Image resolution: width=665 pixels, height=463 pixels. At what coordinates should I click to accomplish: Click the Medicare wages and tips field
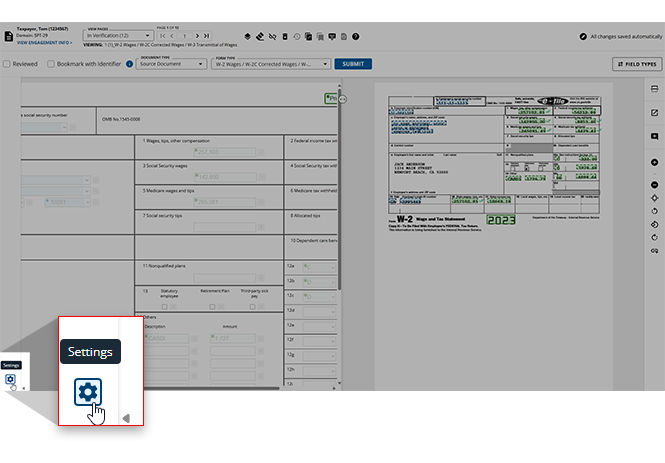[225, 202]
